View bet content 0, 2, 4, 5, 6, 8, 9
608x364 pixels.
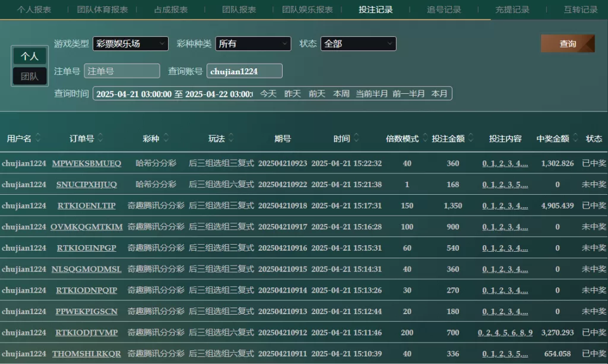[505, 332]
